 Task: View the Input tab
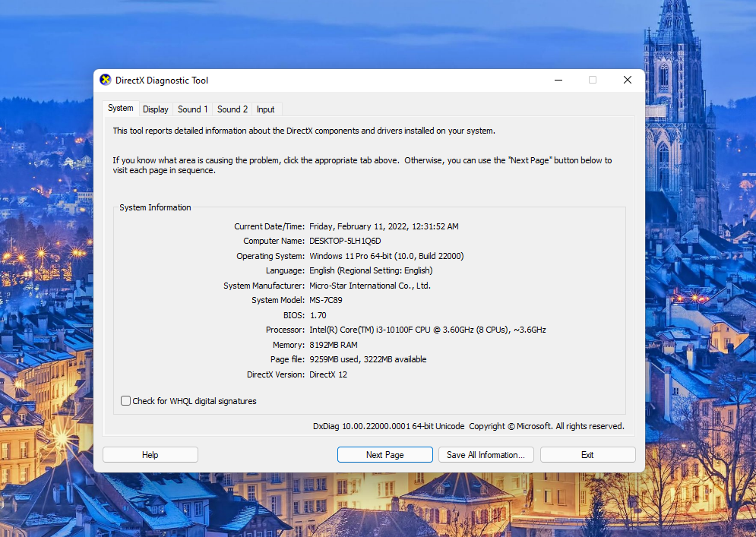point(265,109)
